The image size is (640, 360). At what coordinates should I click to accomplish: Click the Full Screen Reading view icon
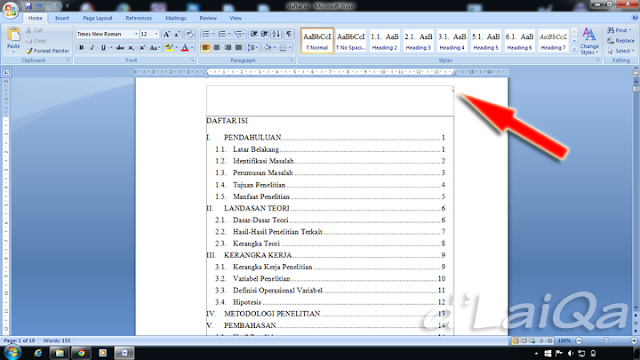click(x=524, y=340)
